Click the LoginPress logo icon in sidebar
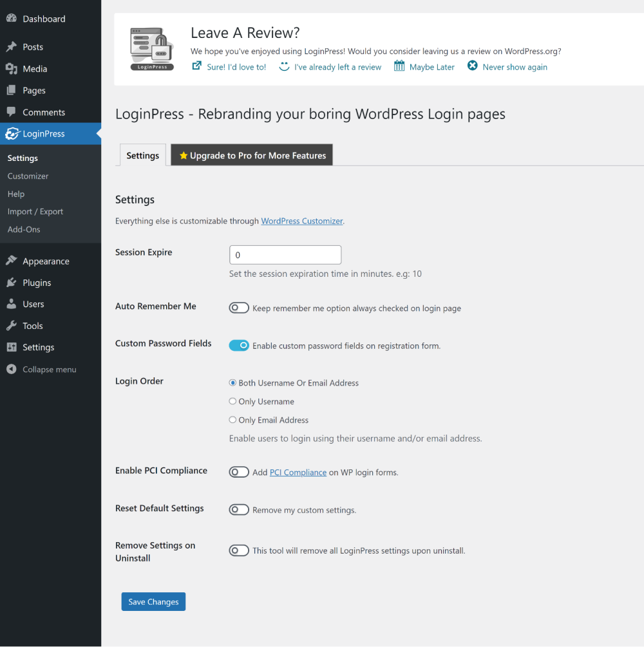The image size is (644, 647). click(12, 134)
